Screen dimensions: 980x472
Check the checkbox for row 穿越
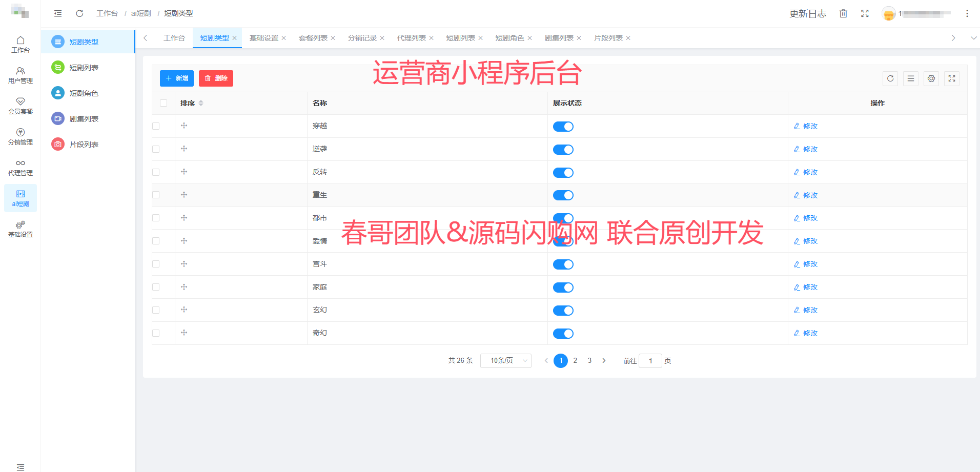click(156, 126)
